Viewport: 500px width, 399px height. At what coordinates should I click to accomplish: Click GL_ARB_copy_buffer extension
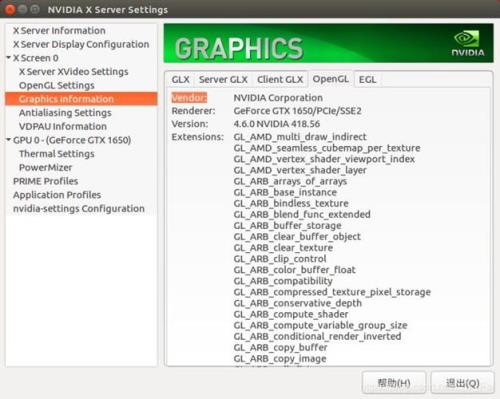[x=280, y=347]
